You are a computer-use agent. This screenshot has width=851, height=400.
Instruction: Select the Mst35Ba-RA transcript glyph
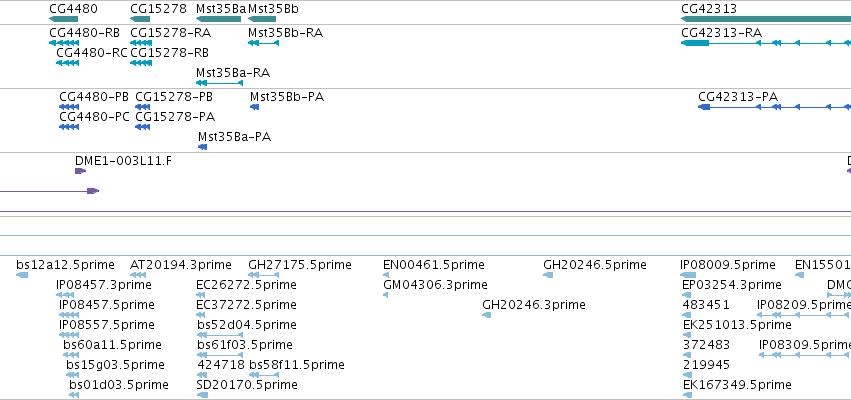click(x=219, y=83)
